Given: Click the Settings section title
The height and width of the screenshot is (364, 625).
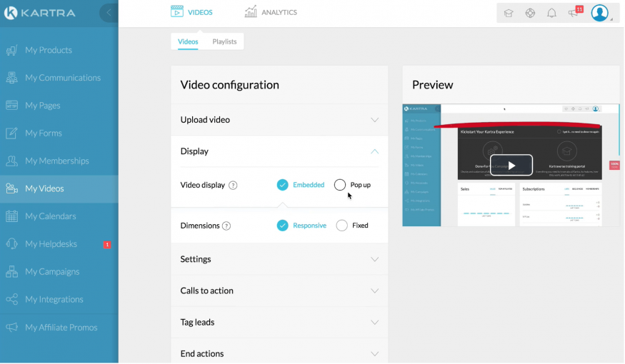Looking at the screenshot, I should tap(195, 259).
